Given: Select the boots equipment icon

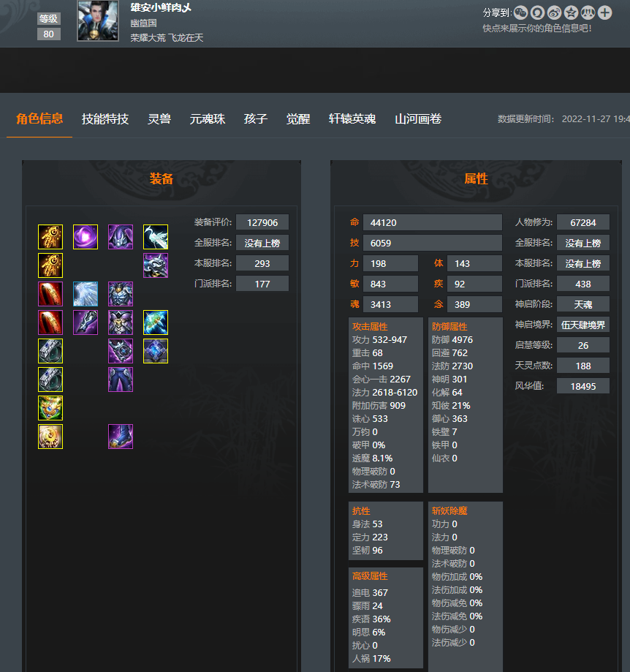Looking at the screenshot, I should [x=121, y=437].
